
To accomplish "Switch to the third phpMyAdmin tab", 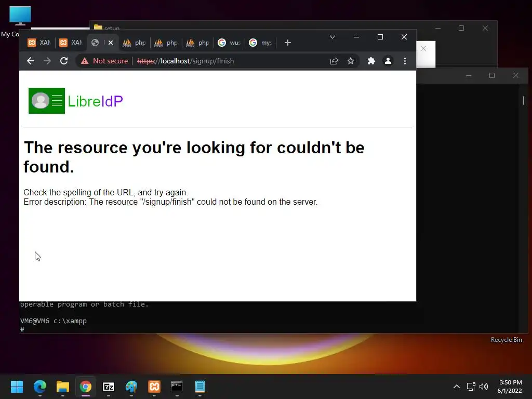I will point(198,43).
